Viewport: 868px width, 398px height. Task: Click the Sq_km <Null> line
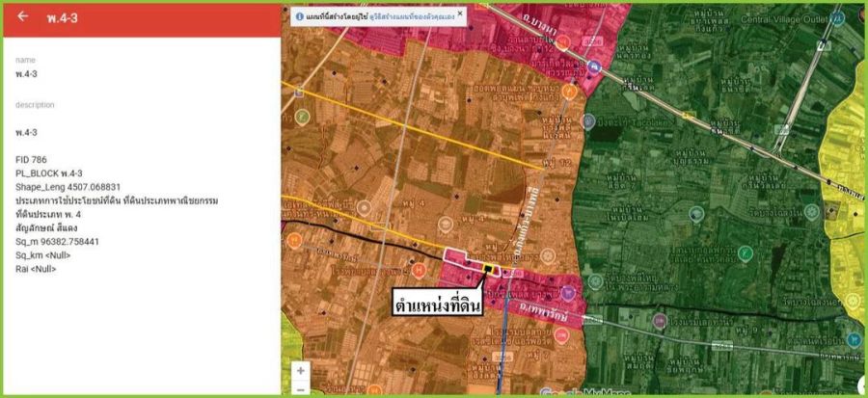[x=43, y=255]
